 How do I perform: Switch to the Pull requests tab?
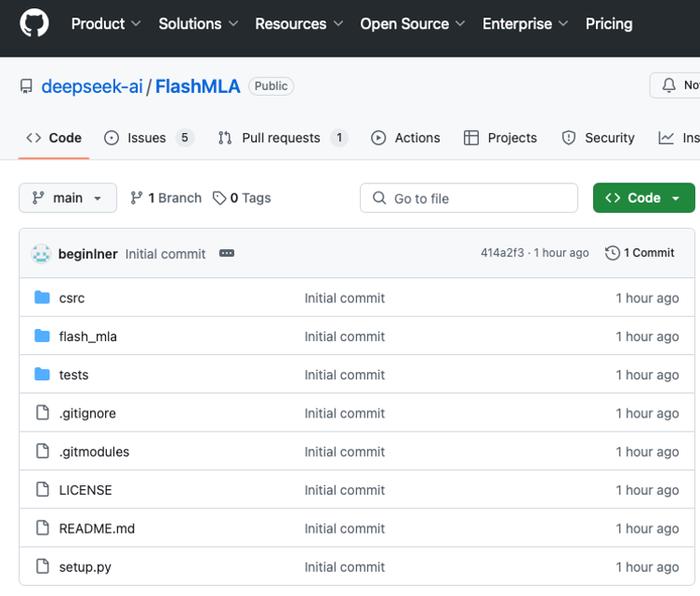282,138
